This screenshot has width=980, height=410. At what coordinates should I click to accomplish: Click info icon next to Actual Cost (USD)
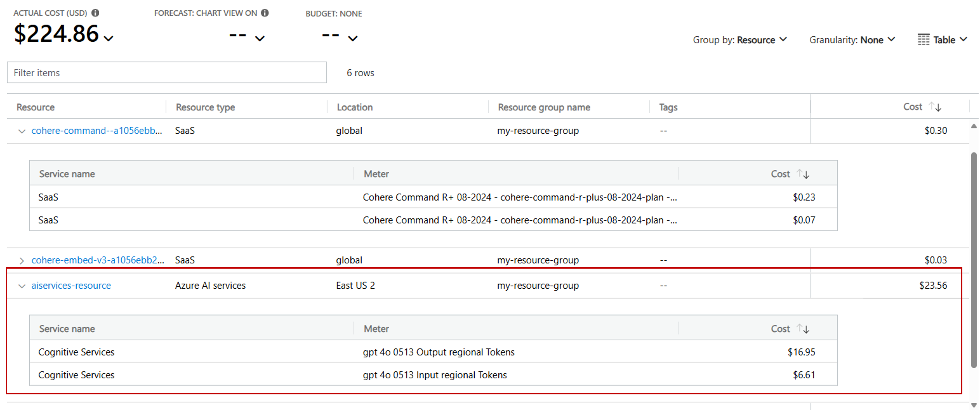[x=95, y=13]
